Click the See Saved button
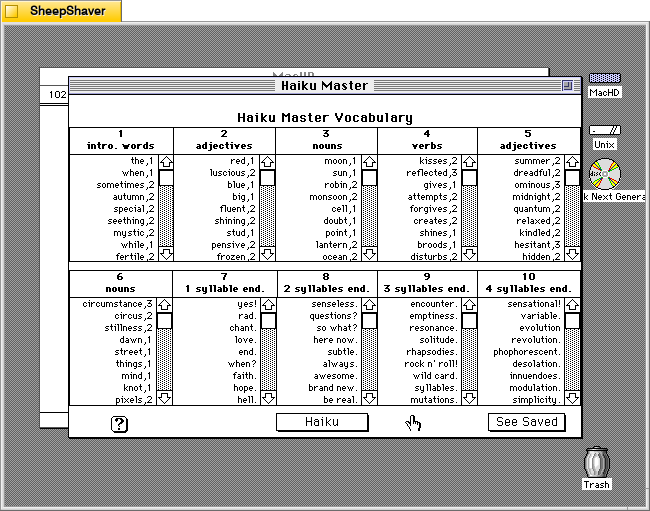The width and height of the screenshot is (650, 511). [x=526, y=422]
